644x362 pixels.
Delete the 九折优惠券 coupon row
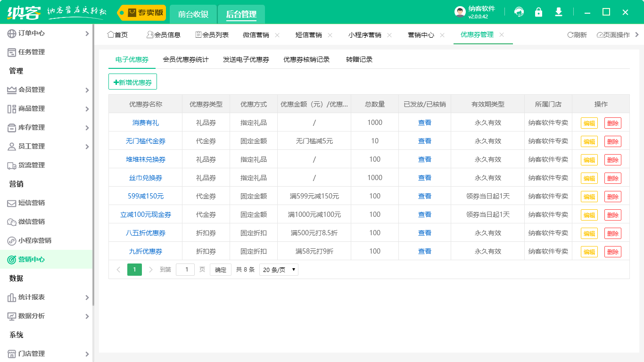point(612,252)
